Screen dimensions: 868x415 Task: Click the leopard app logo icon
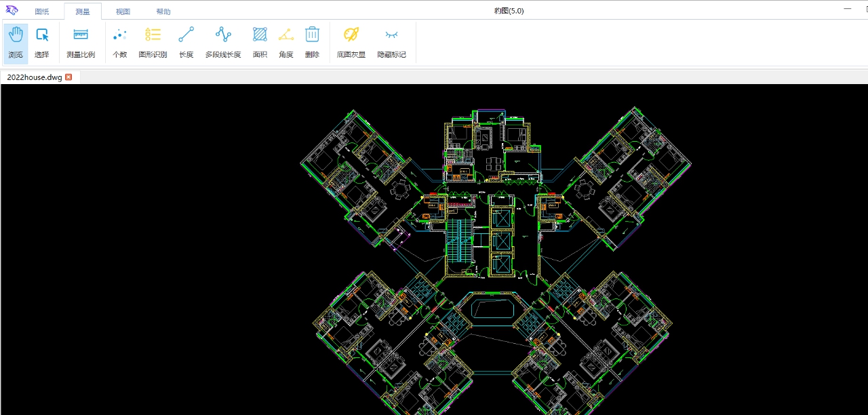tap(12, 11)
